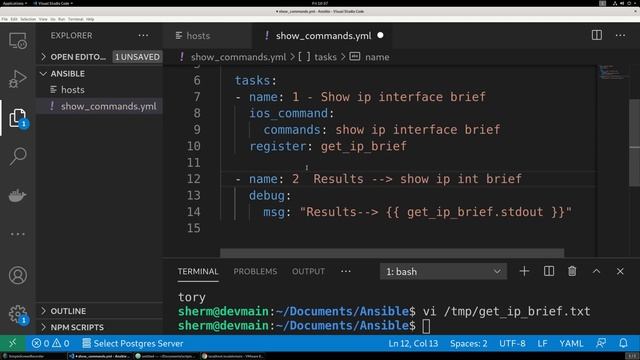Kill the active terminal

572,271
